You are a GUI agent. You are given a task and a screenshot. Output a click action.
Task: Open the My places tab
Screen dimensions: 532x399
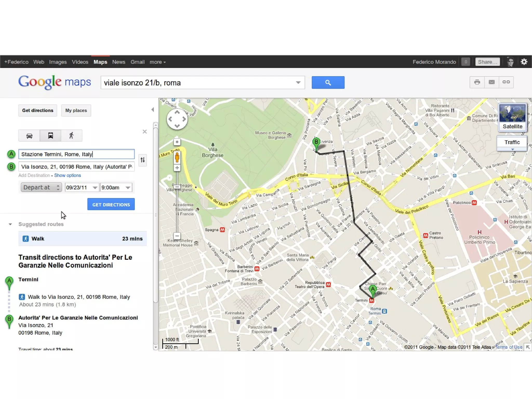[x=76, y=110]
